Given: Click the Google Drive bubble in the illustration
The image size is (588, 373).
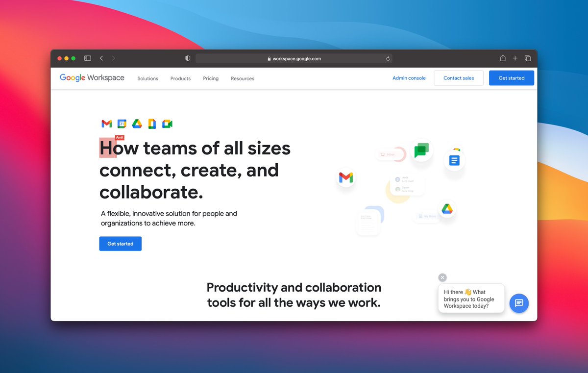Looking at the screenshot, I should click(x=447, y=209).
